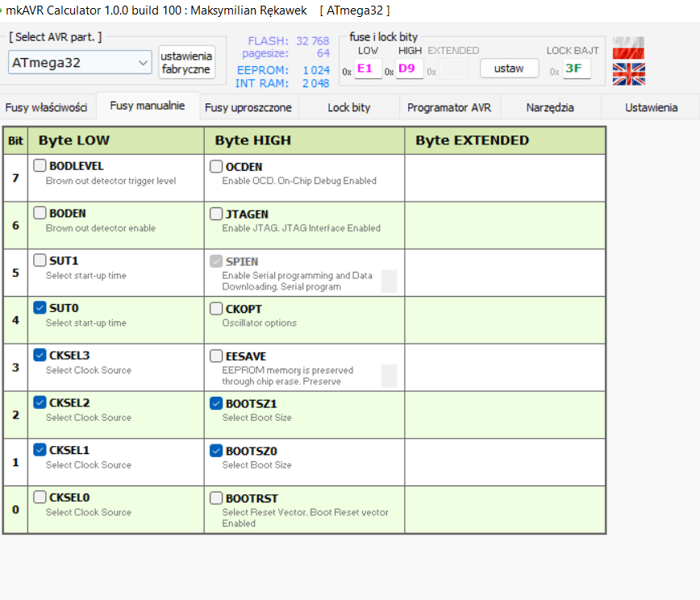The height and width of the screenshot is (600, 700).
Task: Click the EXTENDED fuse value field
Action: point(452,69)
